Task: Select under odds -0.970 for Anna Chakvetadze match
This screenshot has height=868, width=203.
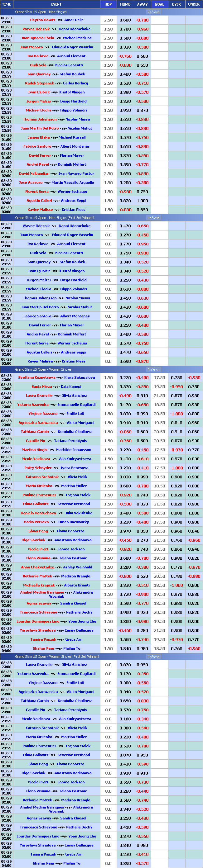Action: pos(194,567)
